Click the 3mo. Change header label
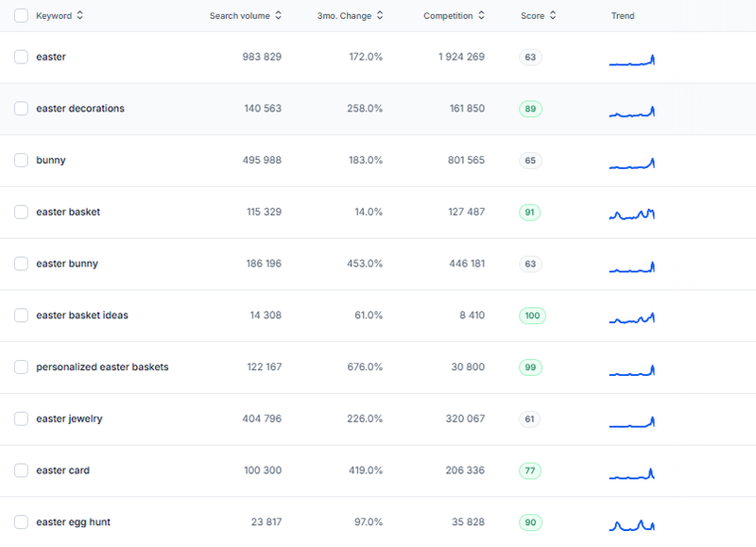Viewport: 756px width, 547px height. (x=344, y=16)
